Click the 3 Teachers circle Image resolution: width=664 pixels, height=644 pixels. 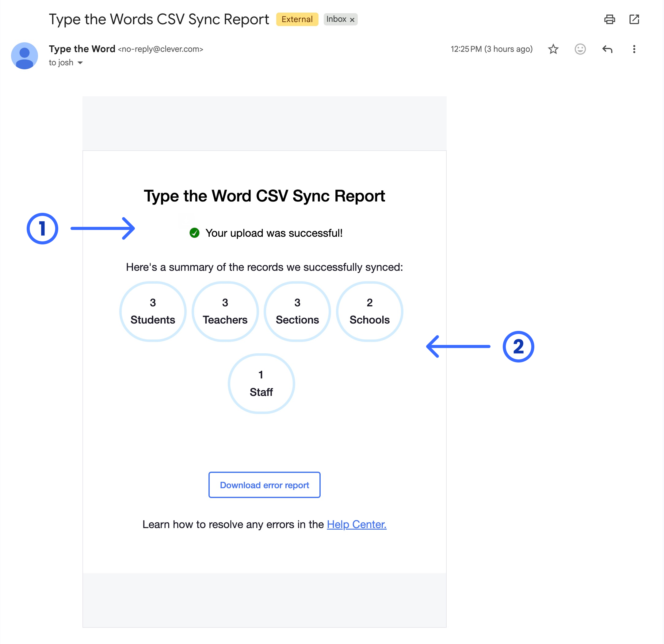click(x=225, y=311)
